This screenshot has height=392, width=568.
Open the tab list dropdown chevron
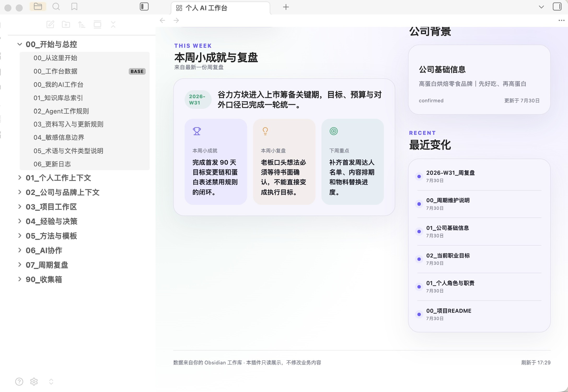click(541, 7)
